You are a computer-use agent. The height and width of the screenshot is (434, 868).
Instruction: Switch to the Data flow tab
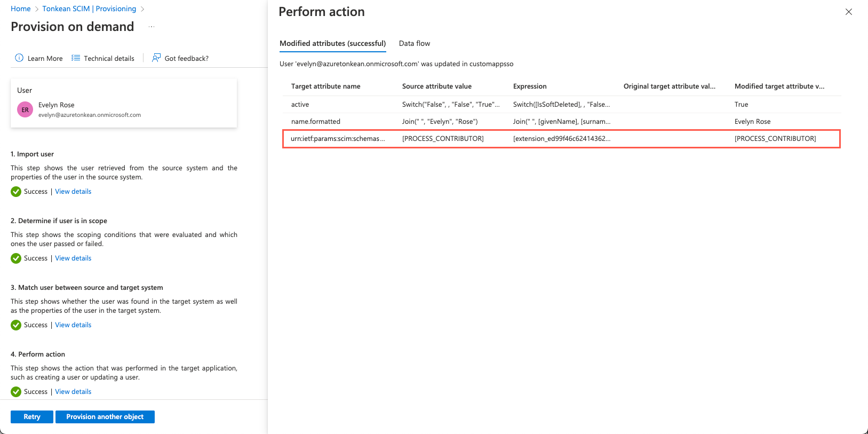[415, 43]
